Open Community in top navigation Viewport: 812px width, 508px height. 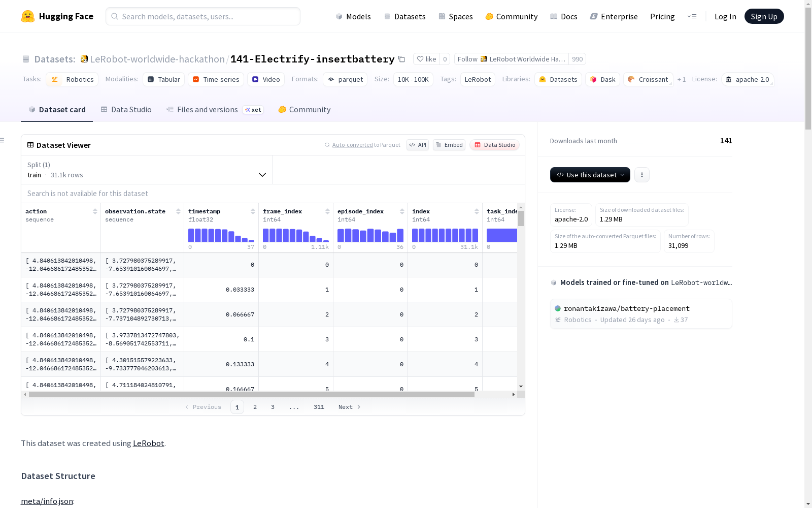(x=512, y=16)
